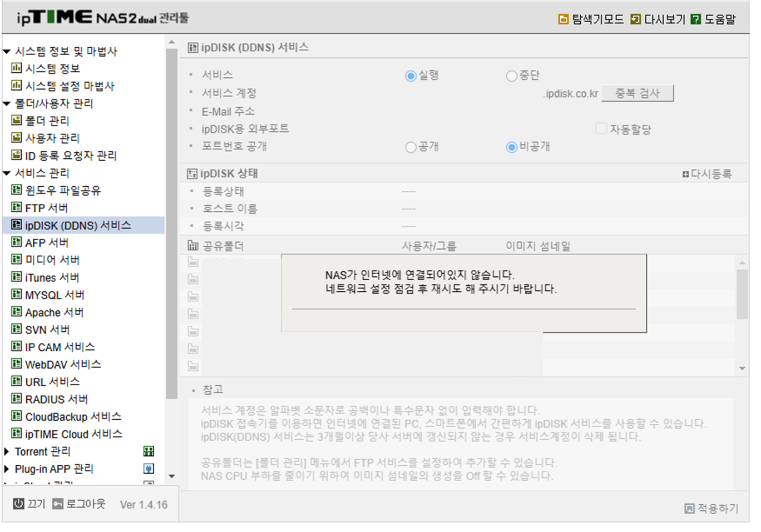761x532 pixels.
Task: Click the 다시등록 link
Action: pyautogui.click(x=707, y=174)
